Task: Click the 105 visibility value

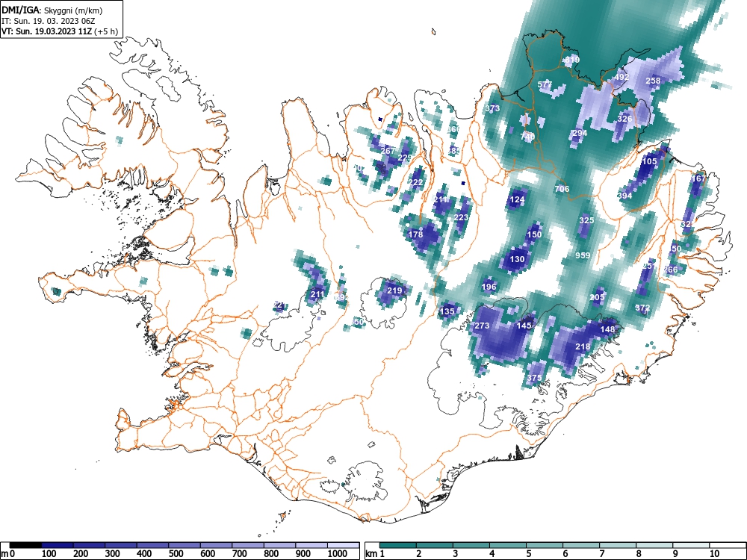Action: (x=649, y=162)
